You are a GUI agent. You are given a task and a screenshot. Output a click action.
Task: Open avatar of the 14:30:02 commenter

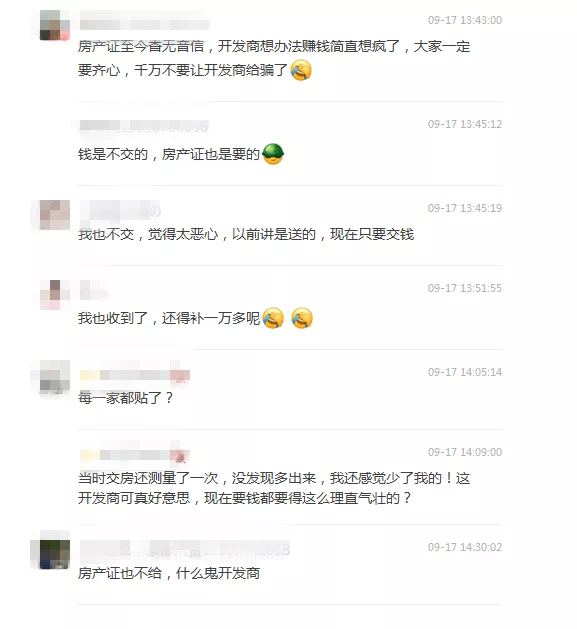[x=55, y=554]
